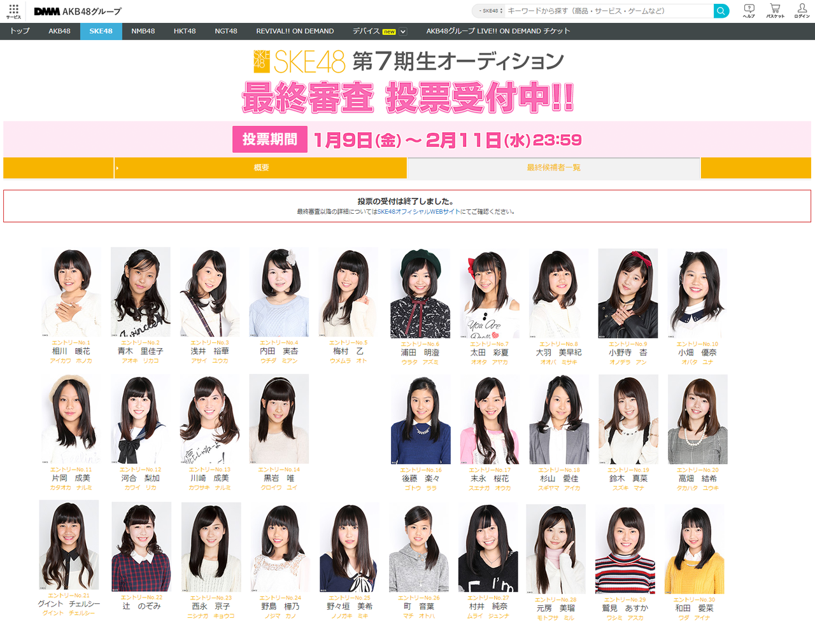Open the photo for エントリーNo.7
Image resolution: width=815 pixels, height=644 pixels.
tap(490, 293)
